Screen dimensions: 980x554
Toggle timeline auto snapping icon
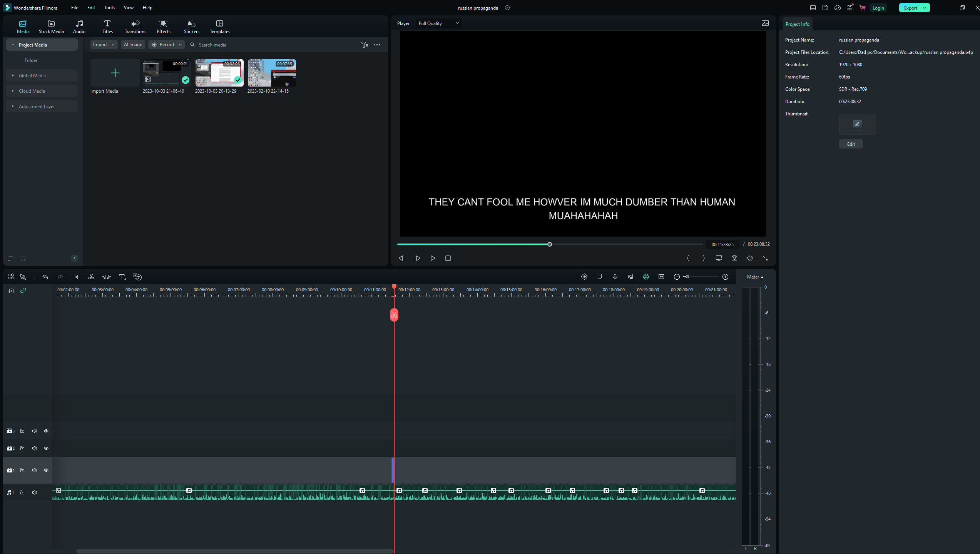(646, 277)
